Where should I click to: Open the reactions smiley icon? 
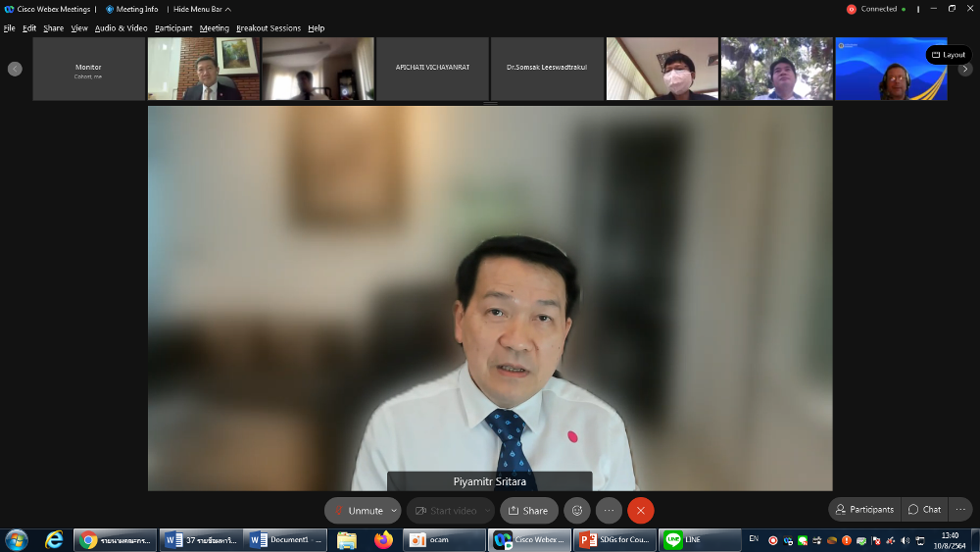[x=577, y=511]
